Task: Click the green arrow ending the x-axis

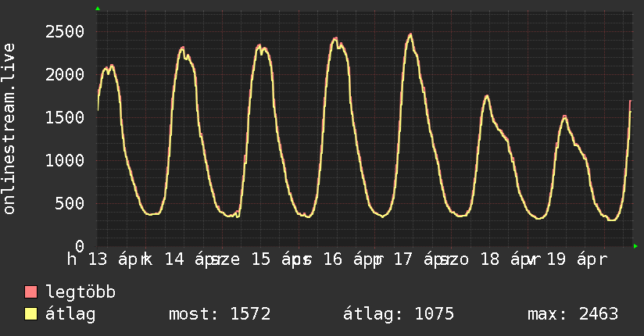Action: point(636,246)
